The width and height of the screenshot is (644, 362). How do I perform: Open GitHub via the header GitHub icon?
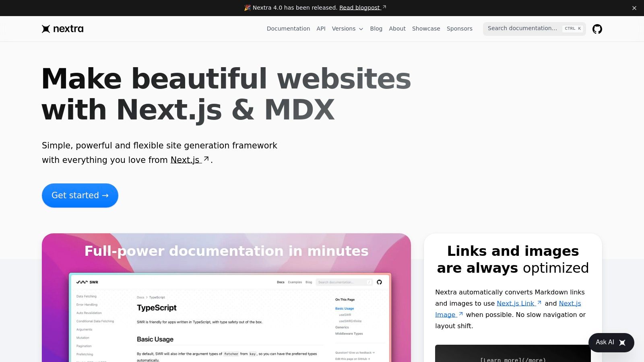(x=597, y=29)
